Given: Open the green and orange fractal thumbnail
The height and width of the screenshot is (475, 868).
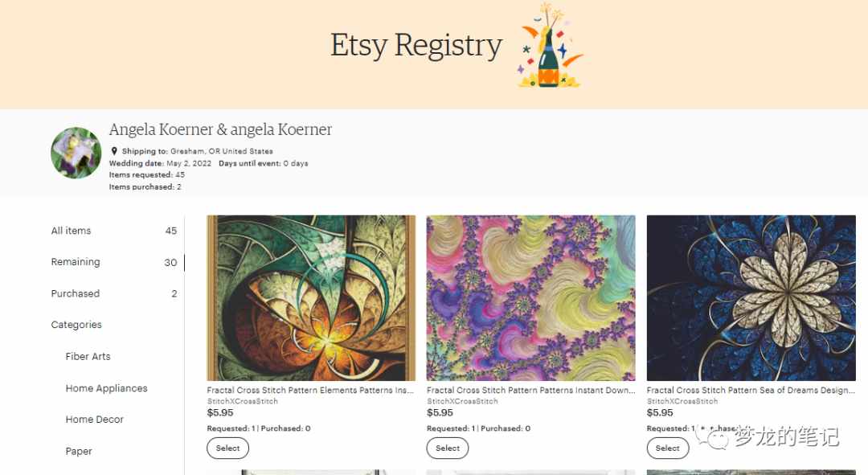Looking at the screenshot, I should coord(311,298).
